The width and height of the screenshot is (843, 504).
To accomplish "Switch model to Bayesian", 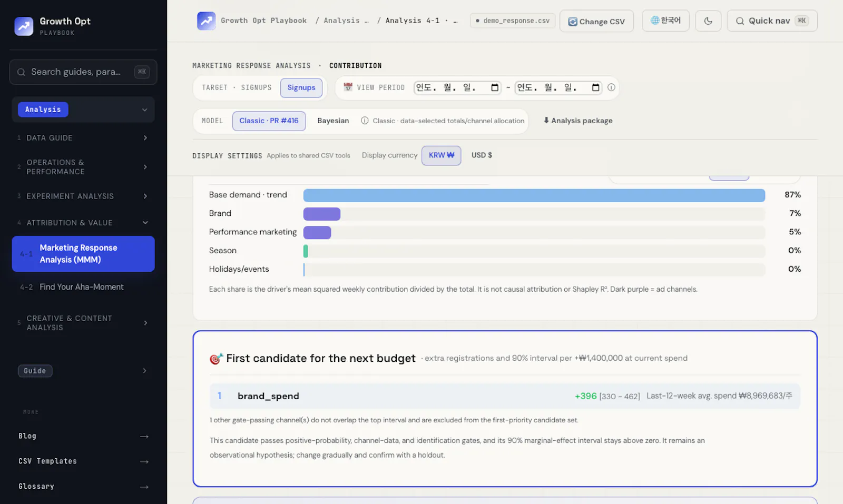I will 333,121.
